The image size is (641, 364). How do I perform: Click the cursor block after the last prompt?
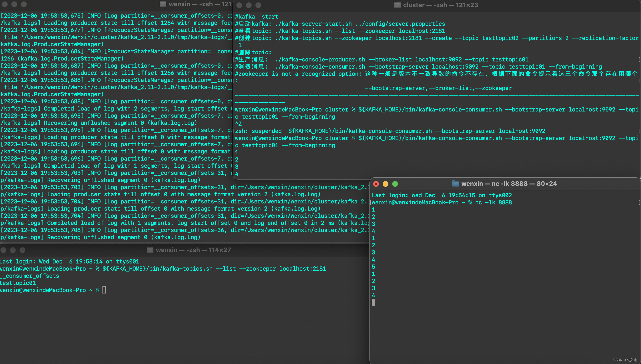coord(104,290)
